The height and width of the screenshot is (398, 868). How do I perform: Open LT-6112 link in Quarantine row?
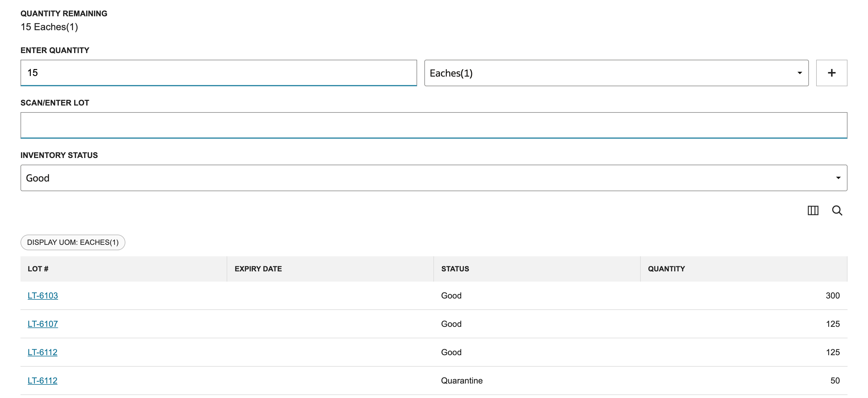[42, 381]
